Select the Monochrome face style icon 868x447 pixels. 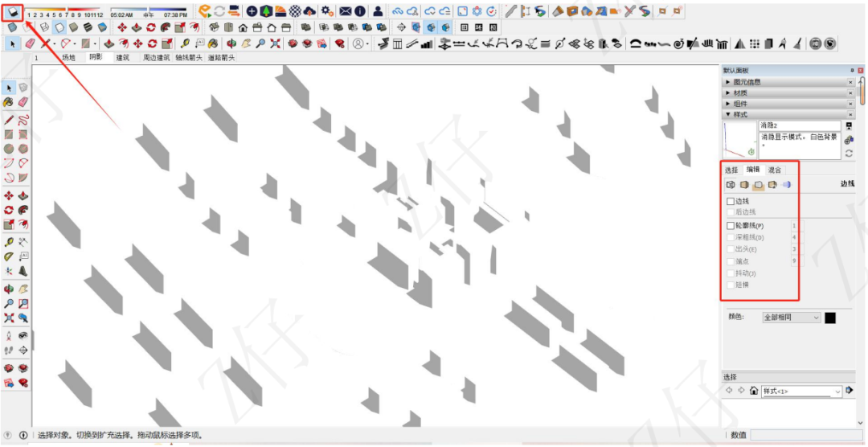tap(102, 27)
